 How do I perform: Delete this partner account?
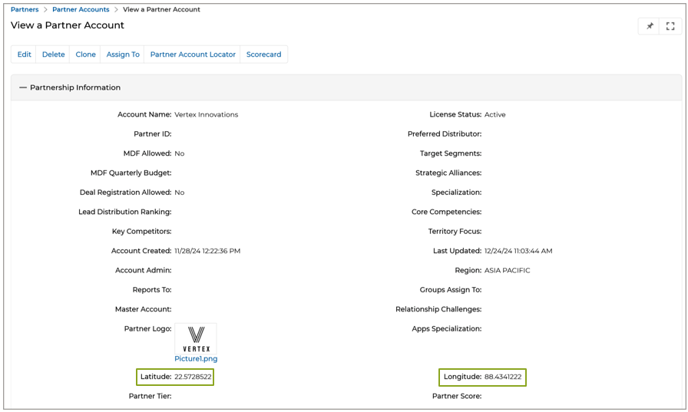[x=53, y=54]
